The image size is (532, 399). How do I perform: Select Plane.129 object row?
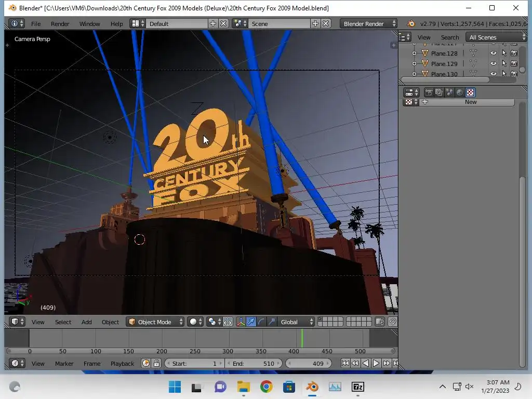(444, 64)
